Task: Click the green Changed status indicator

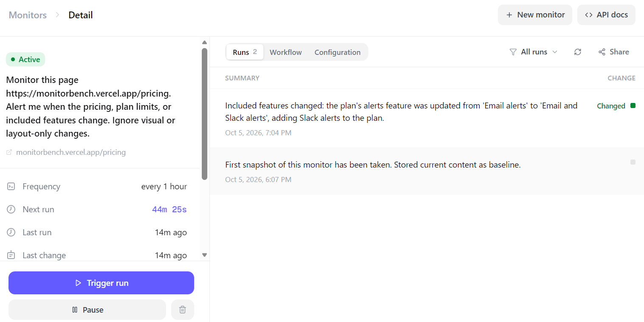Action: pyautogui.click(x=633, y=105)
